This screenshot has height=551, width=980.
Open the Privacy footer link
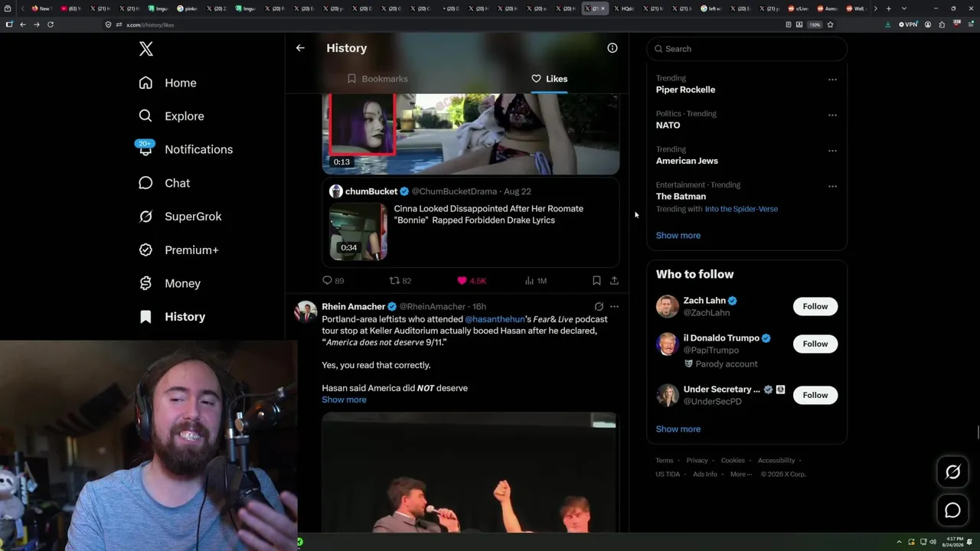(x=697, y=461)
